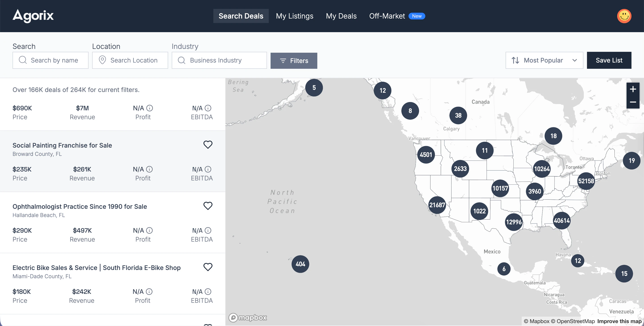
Task: Favorite the Social Painting Franchise listing
Action: [x=208, y=144]
